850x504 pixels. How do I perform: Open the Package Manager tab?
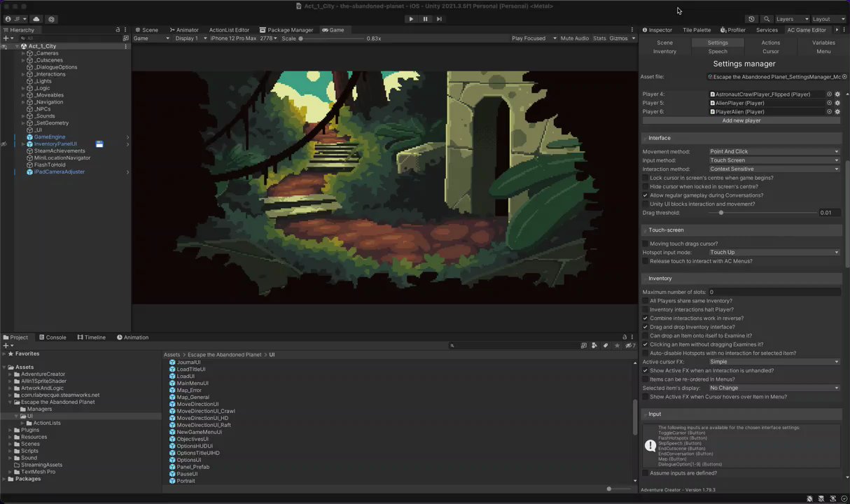tap(286, 30)
